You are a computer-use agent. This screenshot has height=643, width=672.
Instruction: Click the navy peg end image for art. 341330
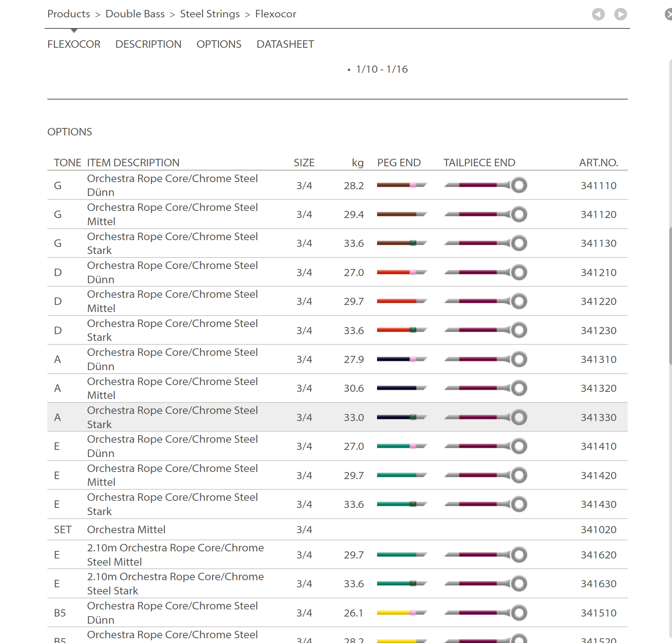point(402,417)
